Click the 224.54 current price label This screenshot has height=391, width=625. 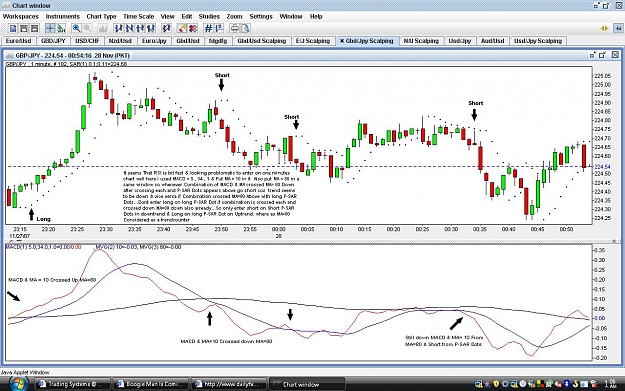coord(602,167)
